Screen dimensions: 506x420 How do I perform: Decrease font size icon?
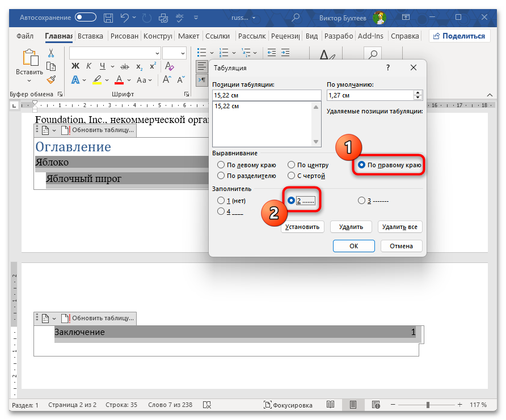(x=181, y=79)
